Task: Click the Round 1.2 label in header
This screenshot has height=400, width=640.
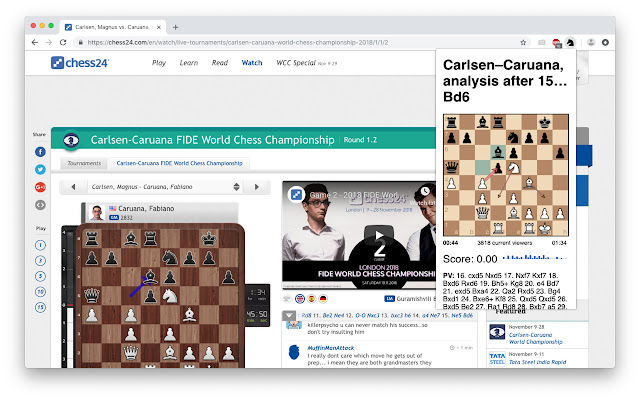Action: click(360, 140)
